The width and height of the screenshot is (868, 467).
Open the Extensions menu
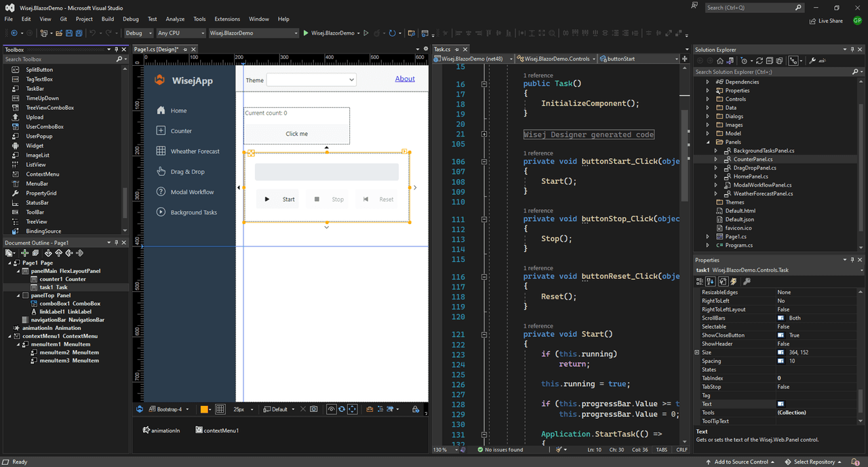[x=227, y=19]
